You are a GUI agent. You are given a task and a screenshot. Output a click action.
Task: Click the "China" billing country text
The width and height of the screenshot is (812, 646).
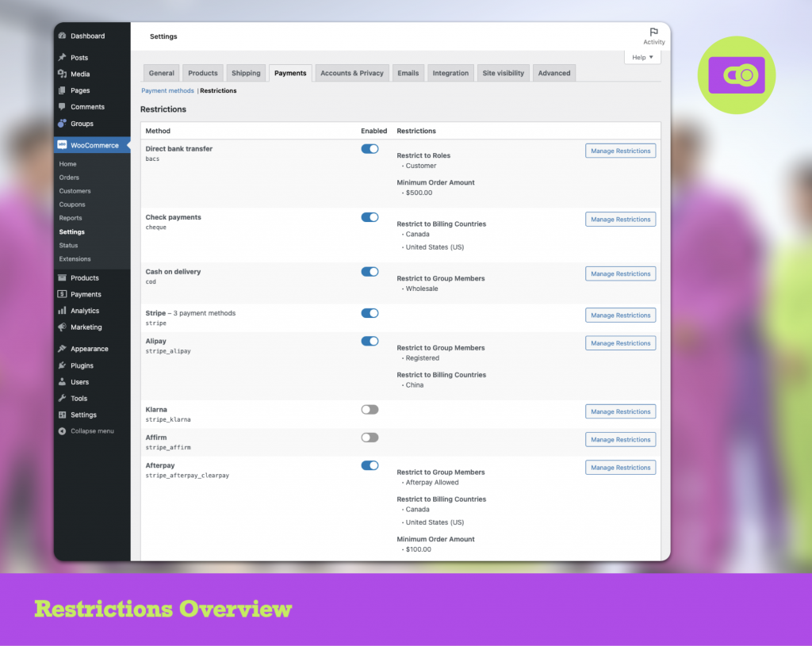tap(415, 385)
